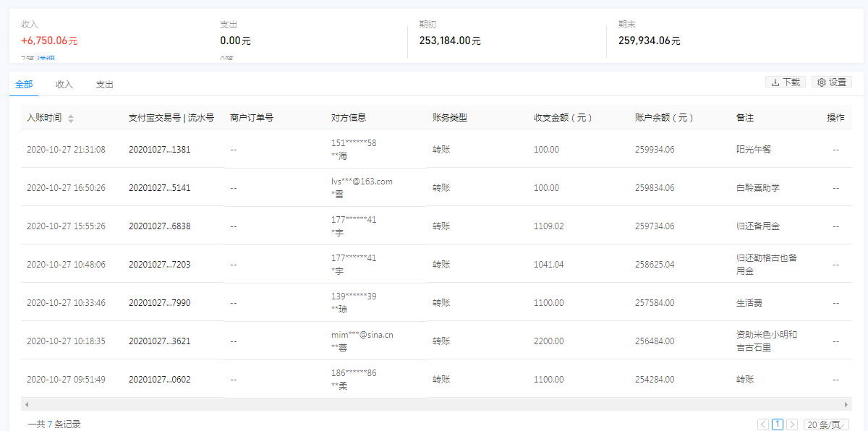Go to previous page with left chevron
Image resolution: width=868 pixels, height=431 pixels.
[763, 424]
